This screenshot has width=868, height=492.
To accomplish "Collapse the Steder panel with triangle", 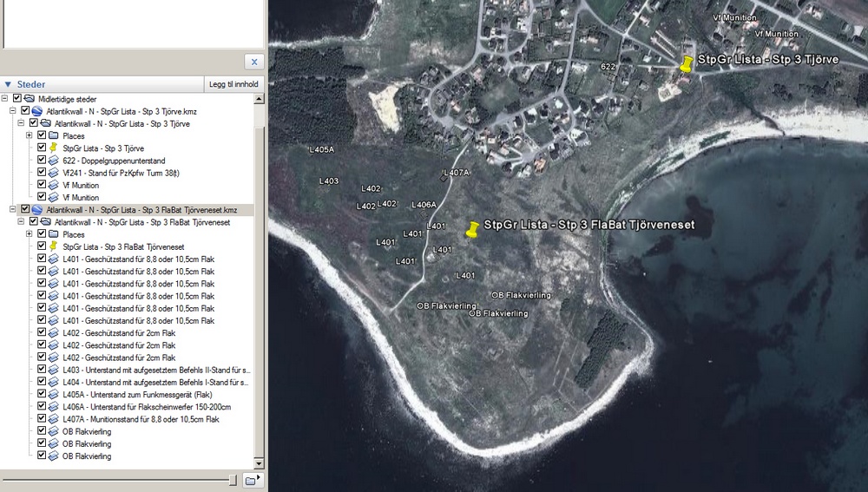I will pyautogui.click(x=9, y=84).
